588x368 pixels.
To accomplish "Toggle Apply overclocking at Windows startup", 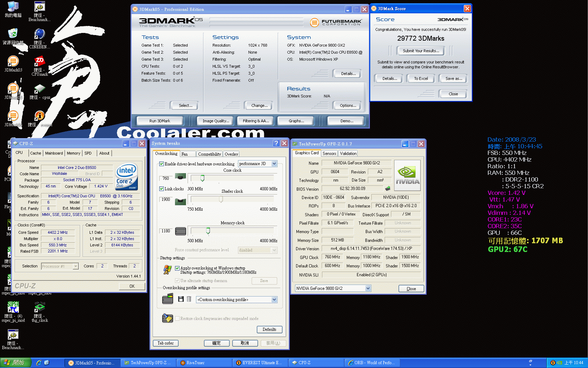I will [177, 268].
